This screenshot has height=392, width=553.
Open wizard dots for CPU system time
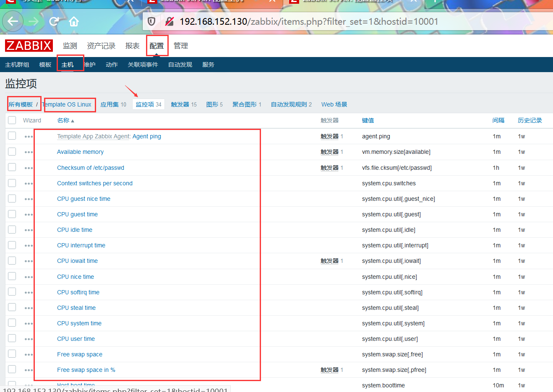point(29,324)
